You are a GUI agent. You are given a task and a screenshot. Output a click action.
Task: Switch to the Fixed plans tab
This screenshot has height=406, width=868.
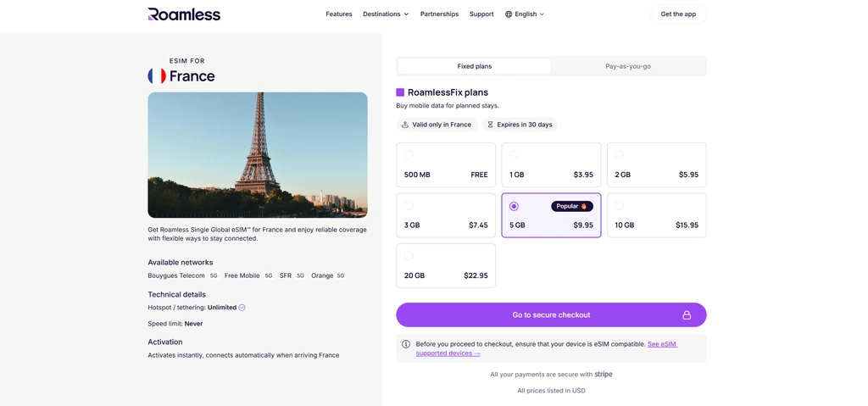475,66
